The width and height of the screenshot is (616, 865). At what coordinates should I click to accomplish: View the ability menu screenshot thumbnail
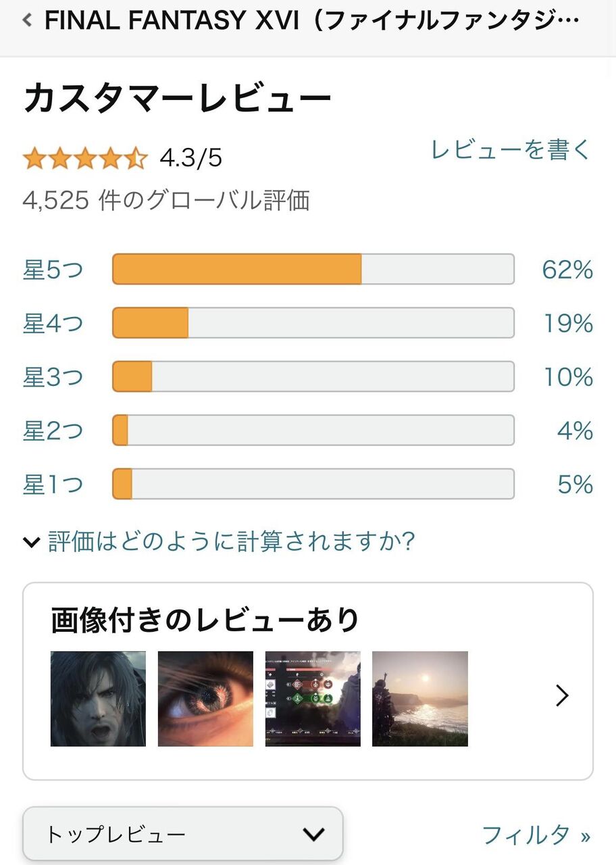pos(313,699)
